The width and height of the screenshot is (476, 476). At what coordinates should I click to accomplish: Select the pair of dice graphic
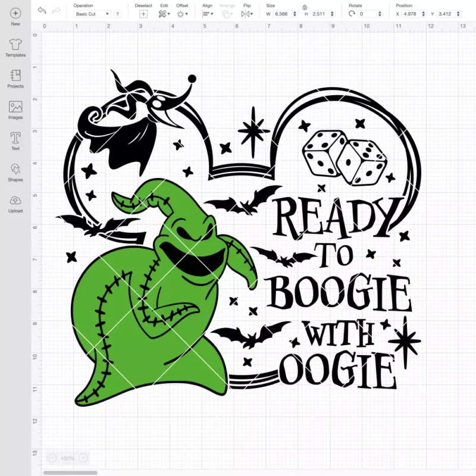coord(345,158)
